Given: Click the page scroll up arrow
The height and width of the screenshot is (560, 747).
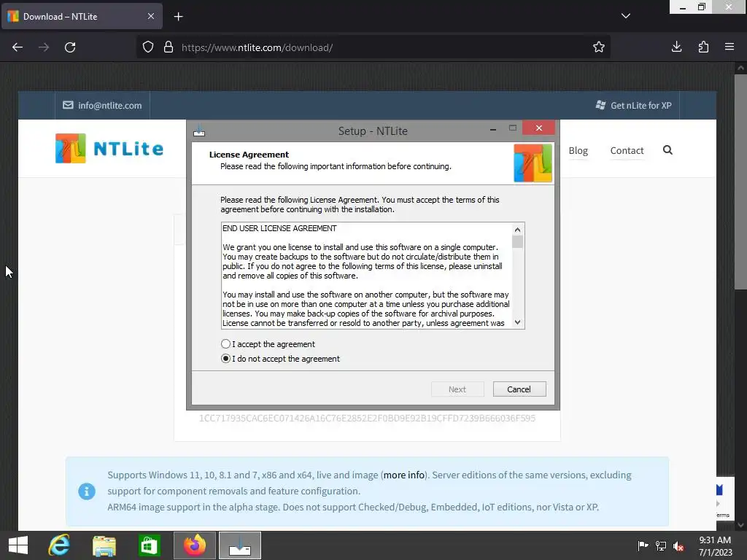Looking at the screenshot, I should tap(740, 68).
